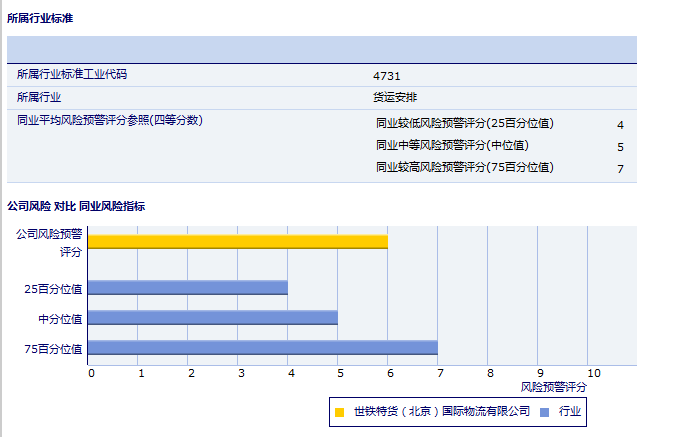Select the 同业较高风险预警评分(75百分位值) text
This screenshot has width=690, height=437.
(464, 168)
